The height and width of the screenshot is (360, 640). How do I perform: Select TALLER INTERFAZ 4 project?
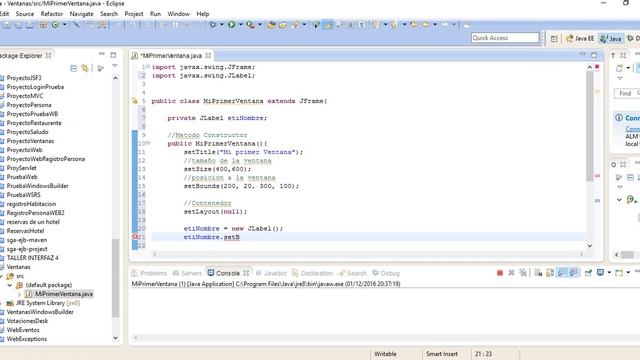32,258
